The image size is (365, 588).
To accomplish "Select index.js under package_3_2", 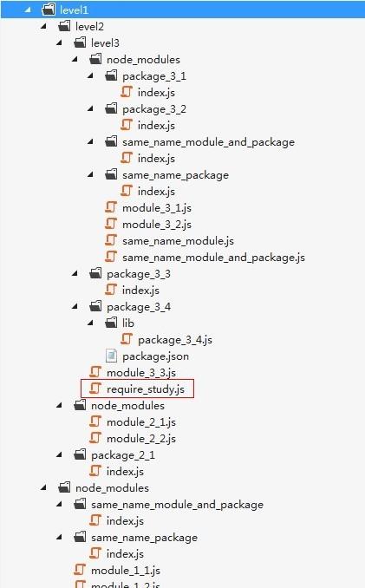I will 156,125.
